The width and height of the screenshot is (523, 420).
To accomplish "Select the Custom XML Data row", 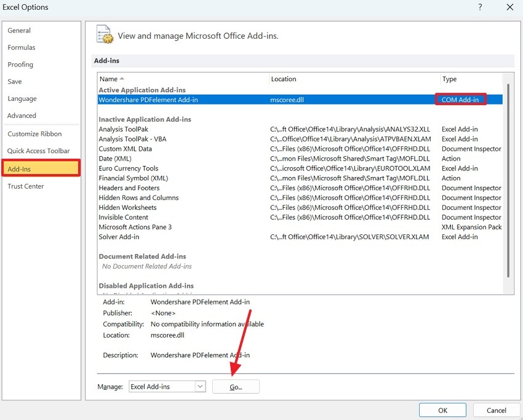I will [x=300, y=149].
